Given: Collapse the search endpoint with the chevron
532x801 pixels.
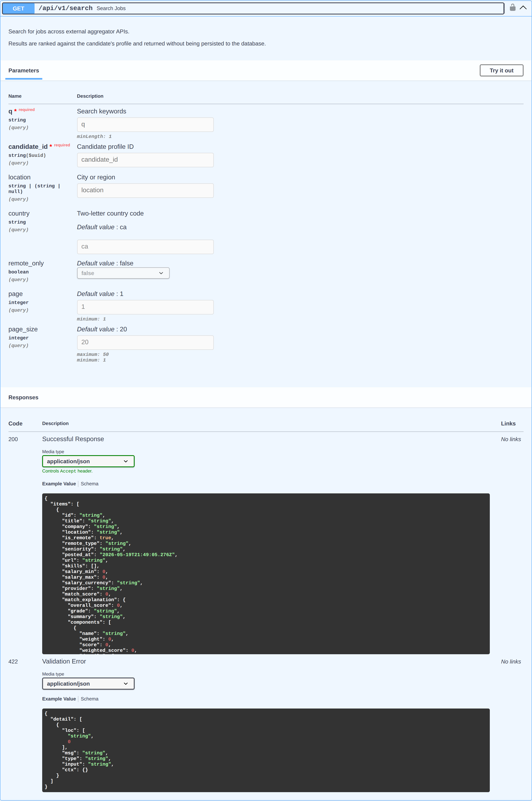Looking at the screenshot, I should tap(523, 8).
